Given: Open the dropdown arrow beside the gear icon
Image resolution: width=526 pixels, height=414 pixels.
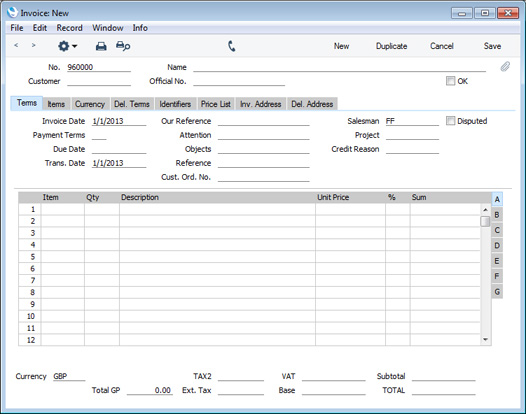Looking at the screenshot, I should click(74, 46).
